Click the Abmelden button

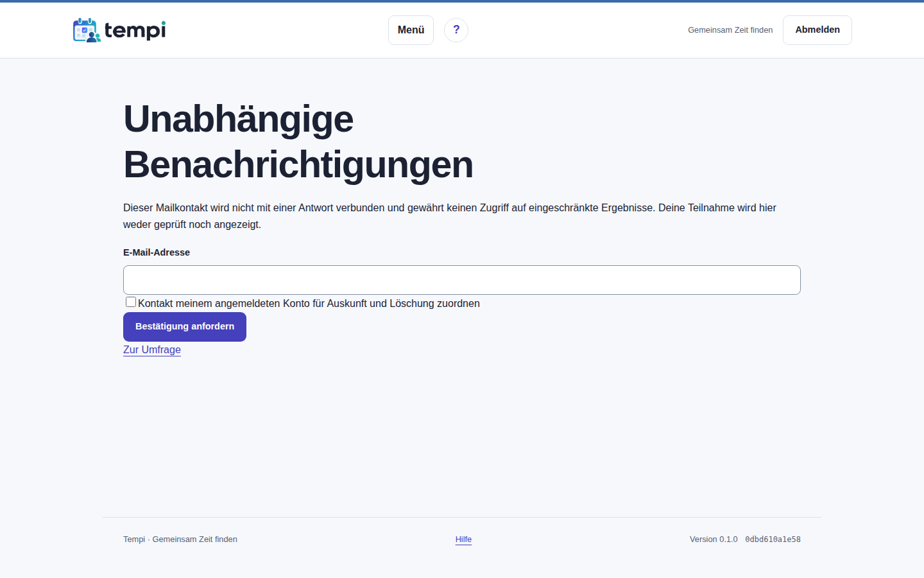tap(817, 30)
